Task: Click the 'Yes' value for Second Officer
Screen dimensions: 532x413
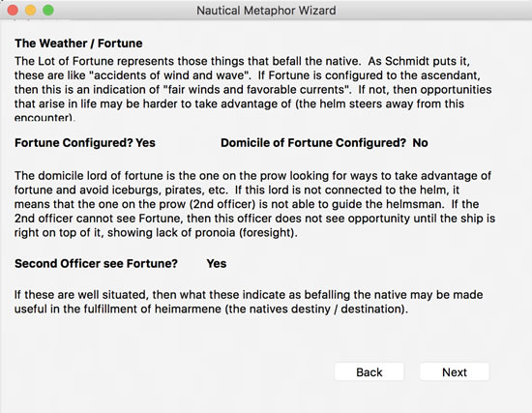Action: pos(217,263)
